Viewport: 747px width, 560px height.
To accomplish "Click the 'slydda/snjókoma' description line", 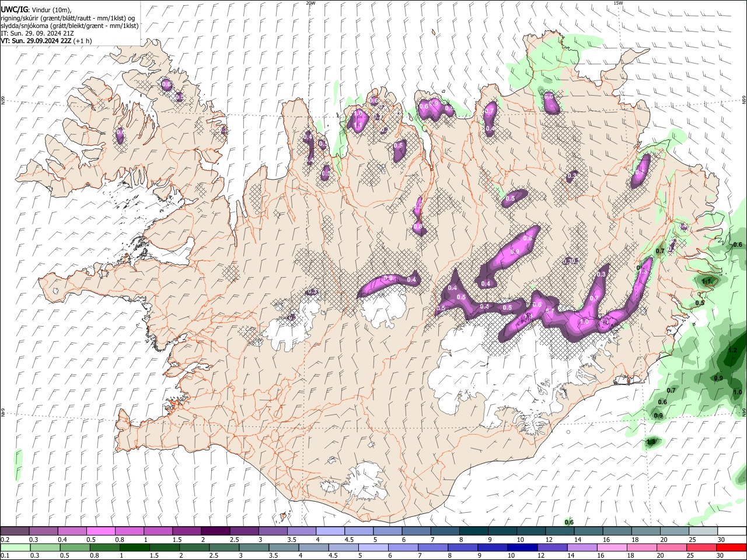I will click(69, 26).
